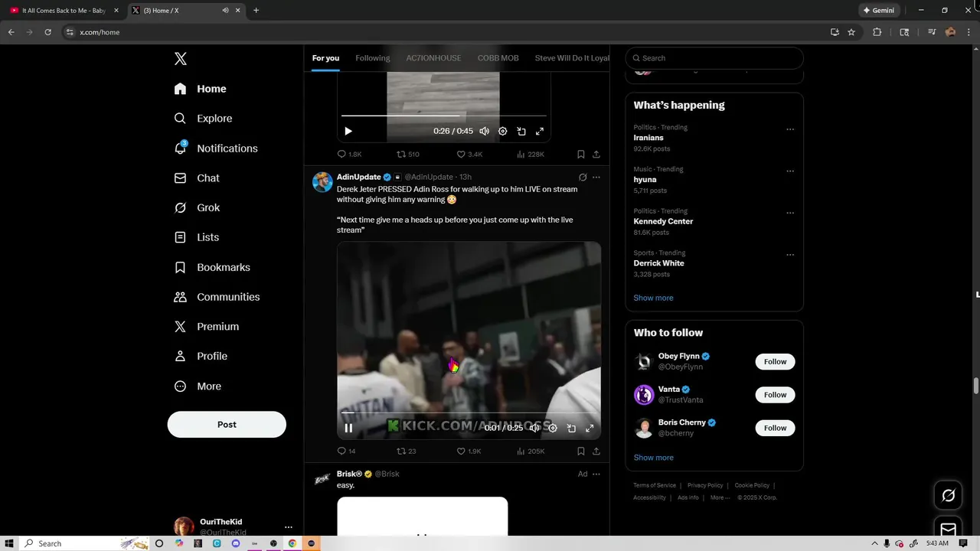The height and width of the screenshot is (551, 980).
Task: Open Bookmarks in the sidebar
Action: (212, 267)
